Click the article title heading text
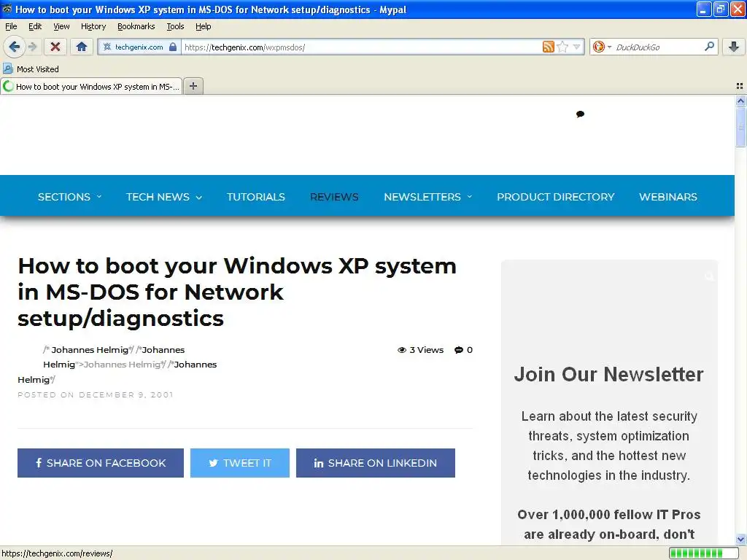 [x=237, y=292]
